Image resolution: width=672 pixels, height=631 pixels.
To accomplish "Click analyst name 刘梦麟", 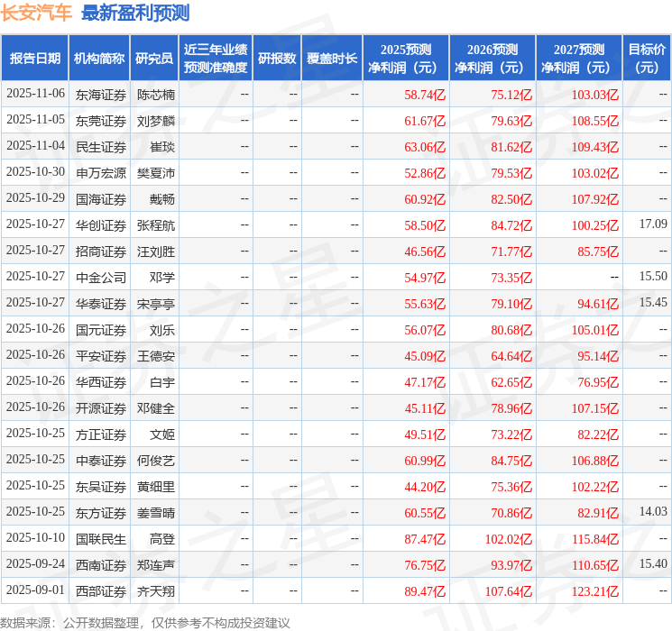I will coord(156,121).
